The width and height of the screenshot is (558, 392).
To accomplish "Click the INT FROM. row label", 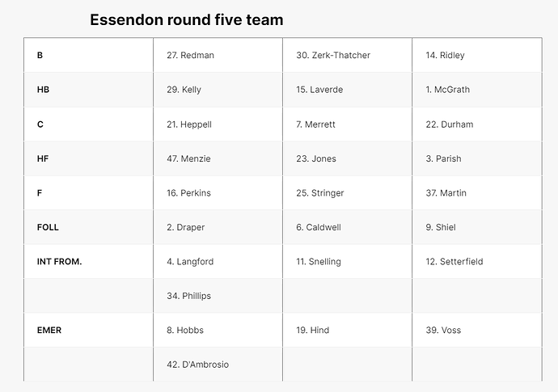I will pos(59,261).
